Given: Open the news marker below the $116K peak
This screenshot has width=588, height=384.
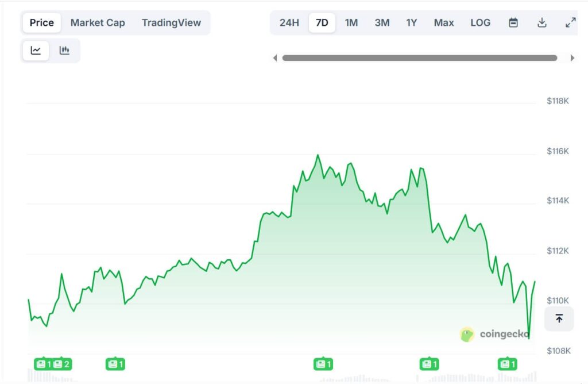Looking at the screenshot, I should [323, 364].
